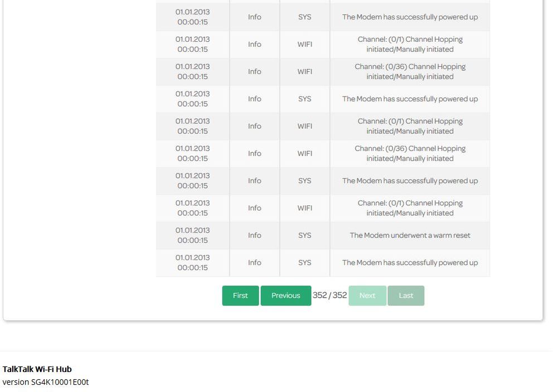Click the Info cell in the bottom row

[254, 263]
